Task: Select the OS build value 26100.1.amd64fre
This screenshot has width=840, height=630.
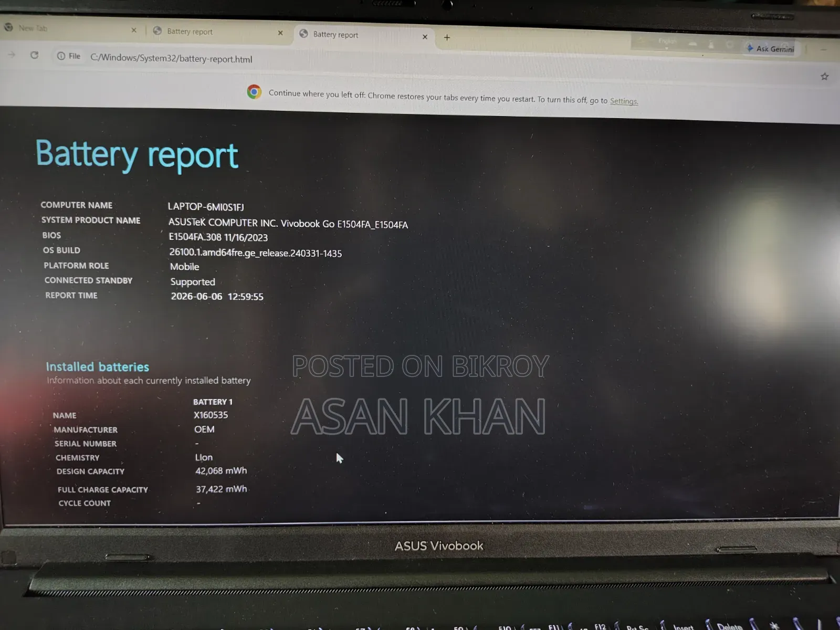Action: click(256, 253)
